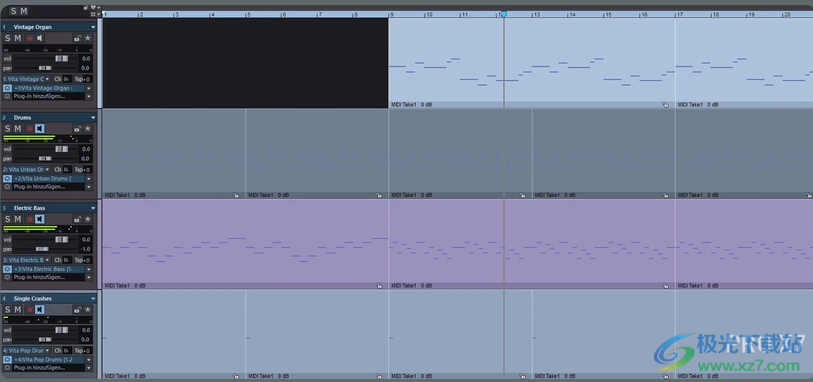Click Plug-in hinzufügen on Drums track
The height and width of the screenshot is (382, 813).
click(x=48, y=187)
